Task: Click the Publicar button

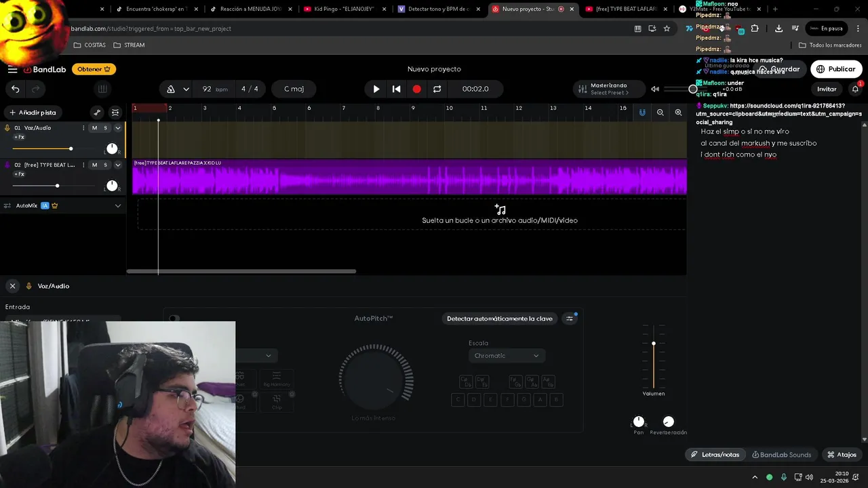Action: (835, 69)
